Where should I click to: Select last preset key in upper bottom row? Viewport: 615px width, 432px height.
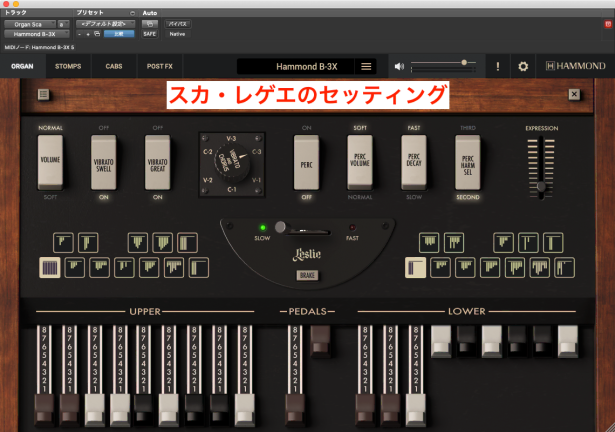tap(198, 268)
